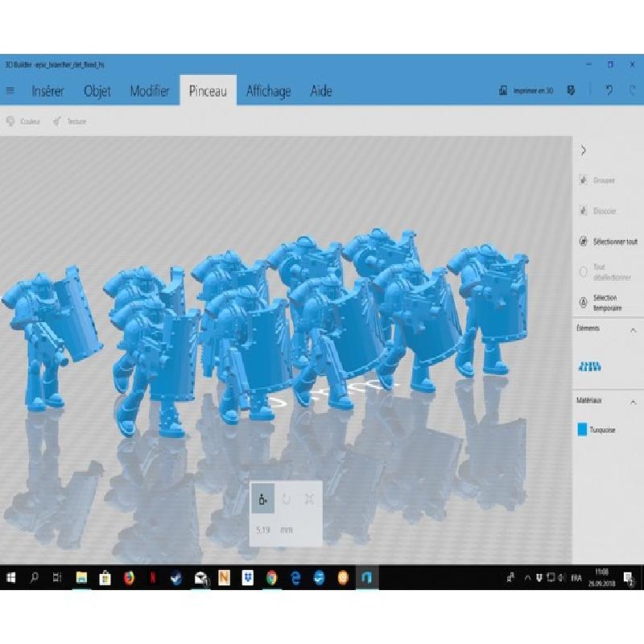Launch Firefox from the taskbar
This screenshot has height=644, width=644.
129,578
